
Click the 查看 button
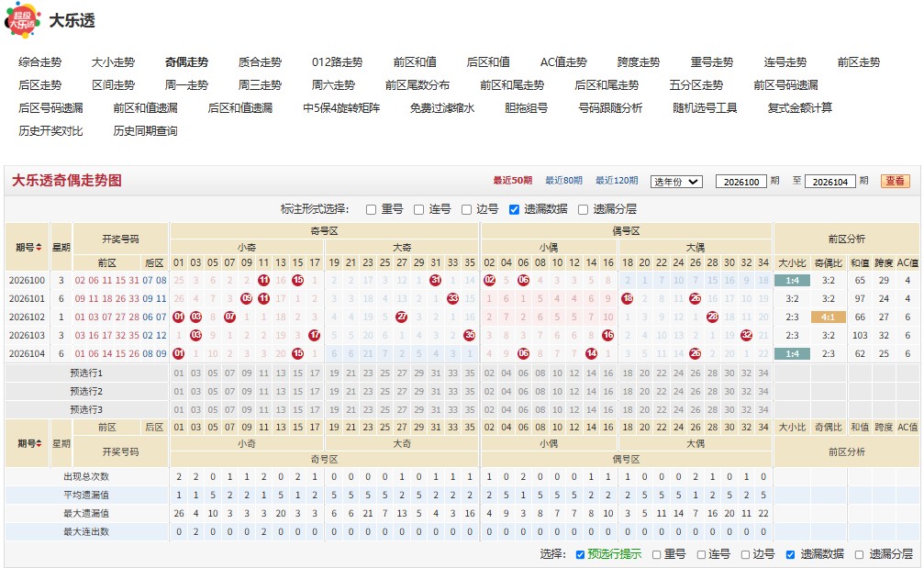(x=896, y=181)
